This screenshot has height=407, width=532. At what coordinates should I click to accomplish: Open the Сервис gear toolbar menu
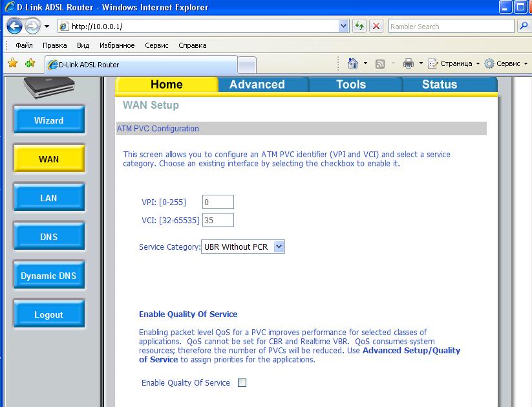506,63
